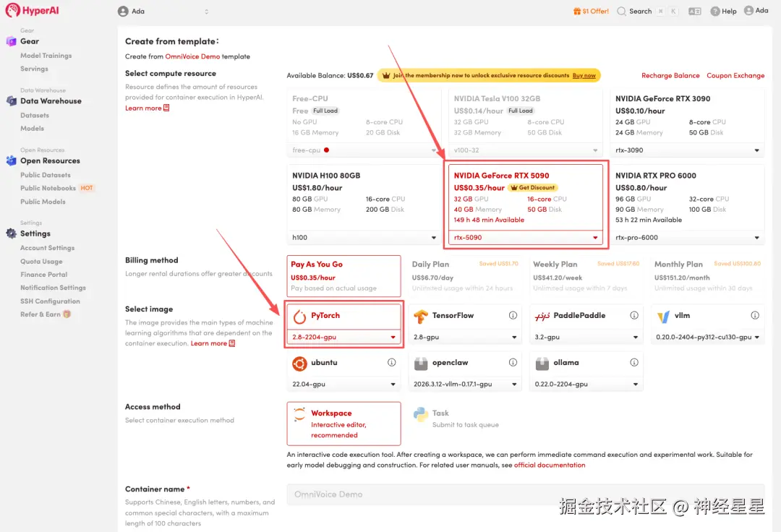Click the info icon next to TensorFlow

point(513,316)
